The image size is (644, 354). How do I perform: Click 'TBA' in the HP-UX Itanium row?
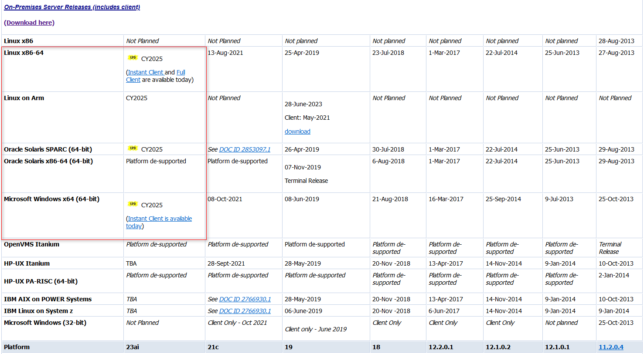131,263
